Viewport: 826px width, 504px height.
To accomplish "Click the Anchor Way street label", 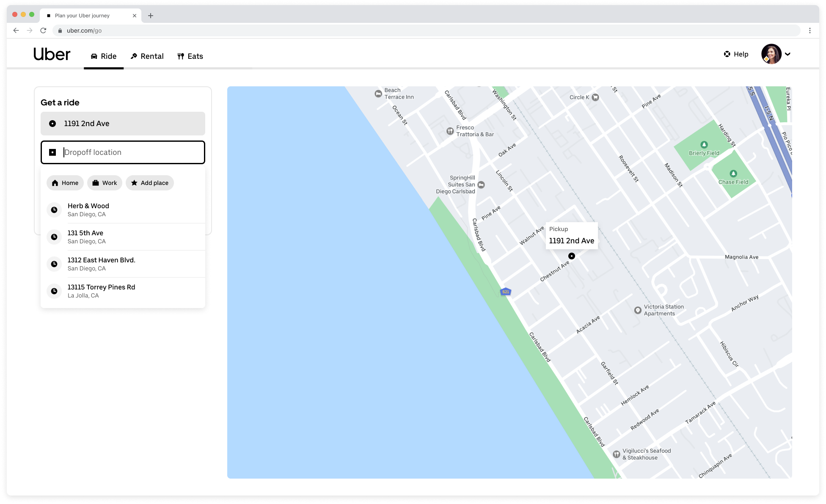I will 745,303.
